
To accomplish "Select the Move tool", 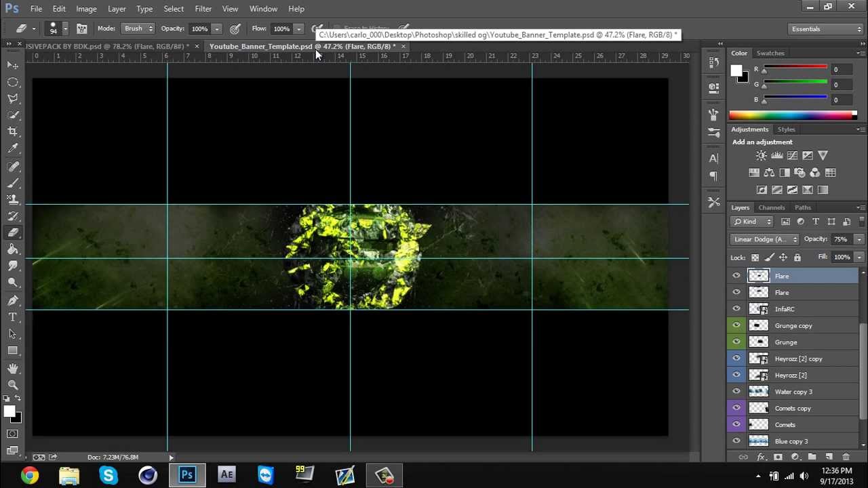I will (x=13, y=65).
